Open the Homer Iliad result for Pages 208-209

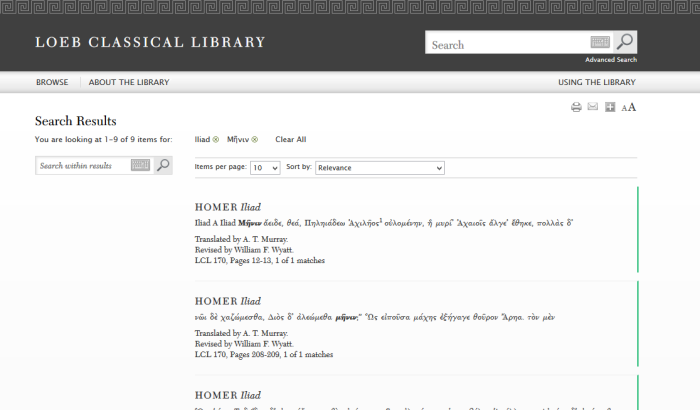[x=228, y=301]
